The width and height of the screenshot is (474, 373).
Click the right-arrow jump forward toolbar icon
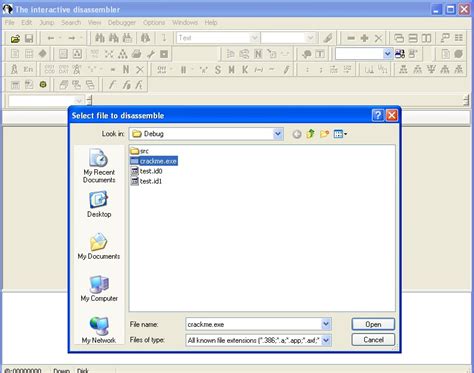(x=71, y=38)
